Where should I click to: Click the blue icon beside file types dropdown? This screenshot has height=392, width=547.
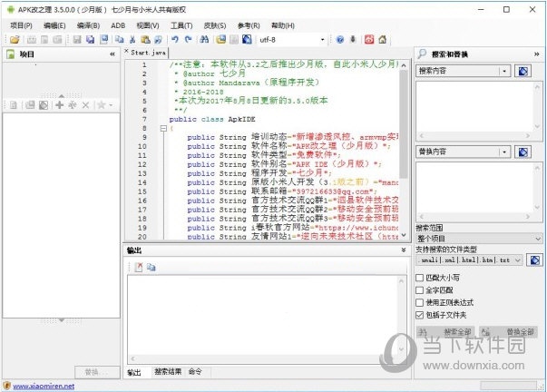pyautogui.click(x=535, y=260)
